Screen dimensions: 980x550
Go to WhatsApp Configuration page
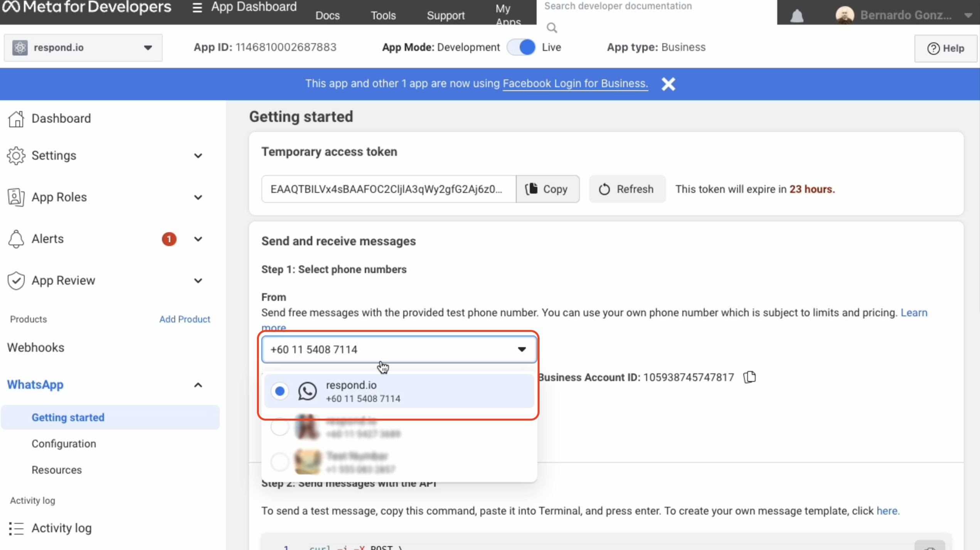coord(64,444)
